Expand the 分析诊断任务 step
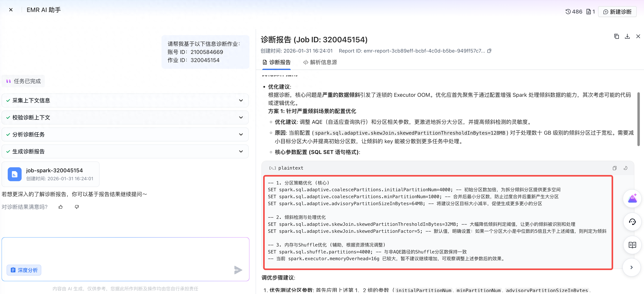The height and width of the screenshot is (294, 644). pos(125,135)
